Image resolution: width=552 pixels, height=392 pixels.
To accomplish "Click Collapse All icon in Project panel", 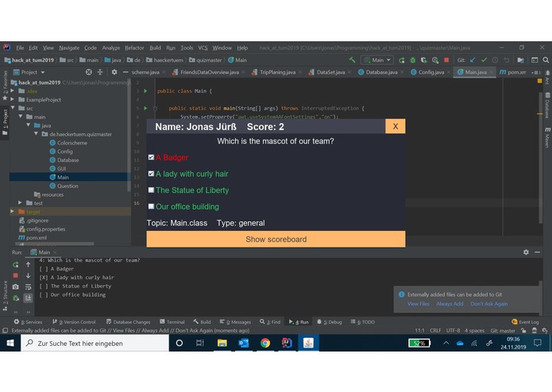I will pos(100,72).
